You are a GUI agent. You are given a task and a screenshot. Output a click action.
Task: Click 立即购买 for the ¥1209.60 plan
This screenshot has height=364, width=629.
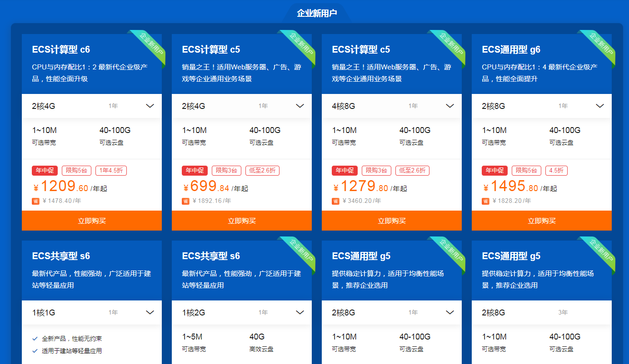92,221
